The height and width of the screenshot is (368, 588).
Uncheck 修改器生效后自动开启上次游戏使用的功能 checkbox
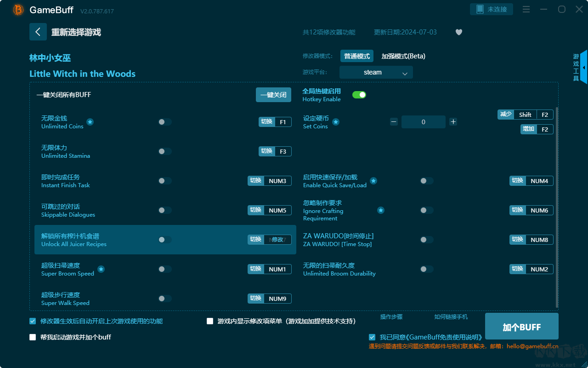click(33, 321)
